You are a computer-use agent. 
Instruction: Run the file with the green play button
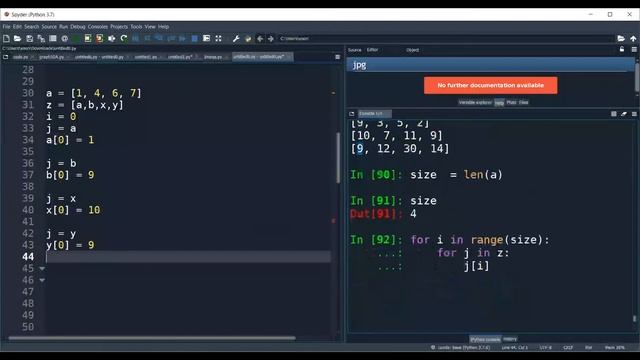76,38
